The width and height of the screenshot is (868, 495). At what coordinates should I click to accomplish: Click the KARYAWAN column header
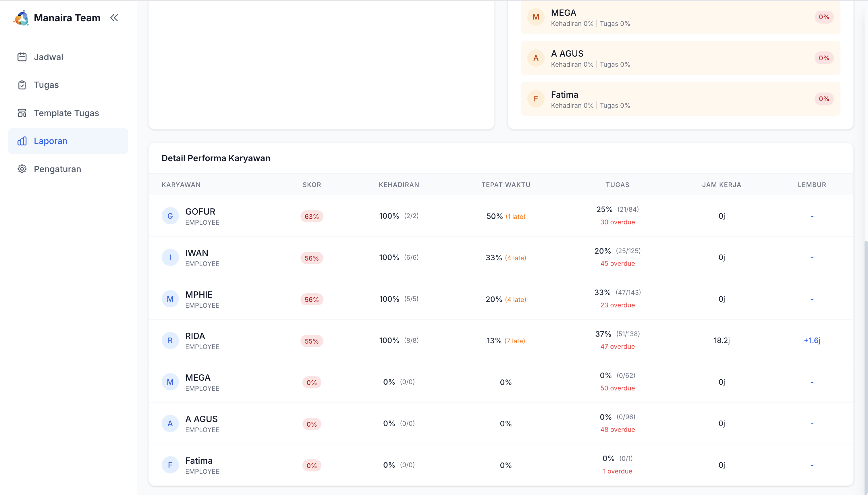point(181,185)
